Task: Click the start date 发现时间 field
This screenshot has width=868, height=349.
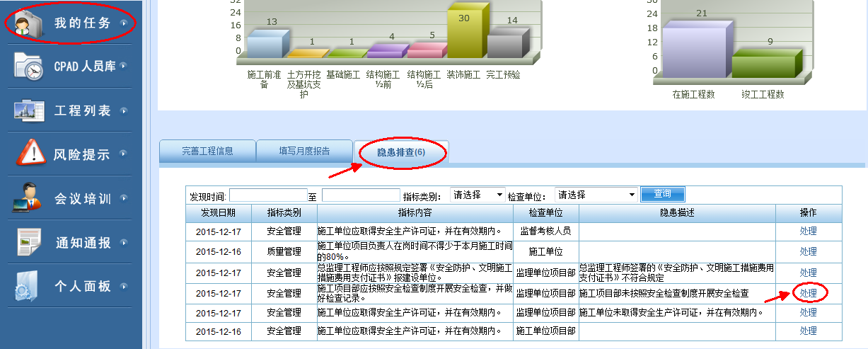Action: (x=267, y=195)
